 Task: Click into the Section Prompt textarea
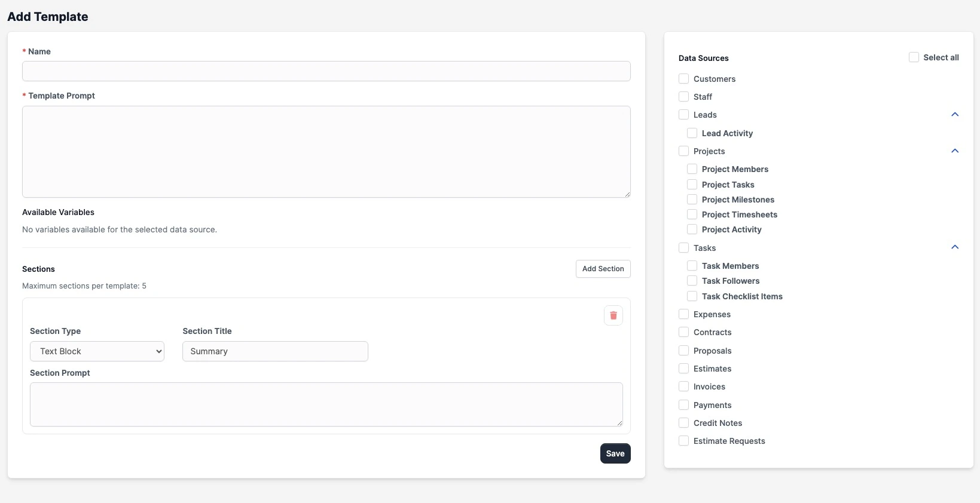click(326, 404)
